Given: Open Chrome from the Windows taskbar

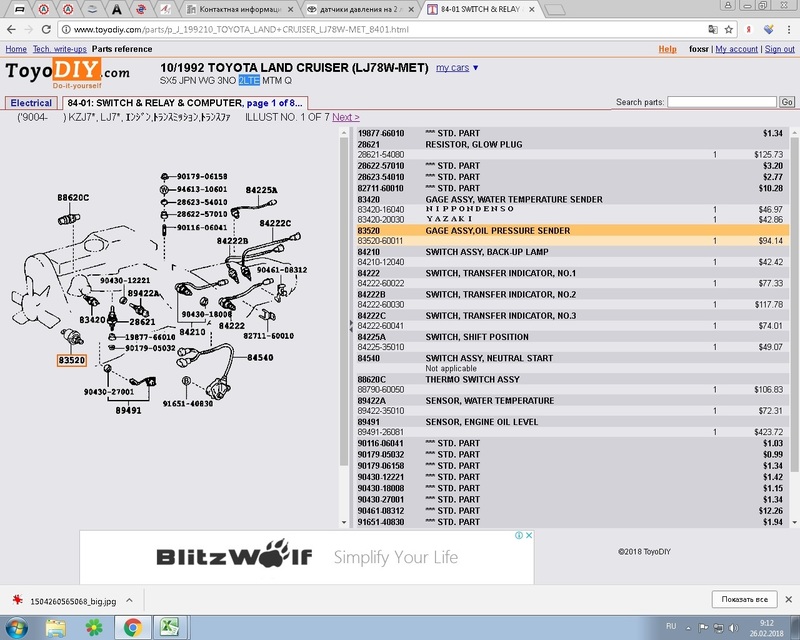Looking at the screenshot, I should click(x=132, y=627).
